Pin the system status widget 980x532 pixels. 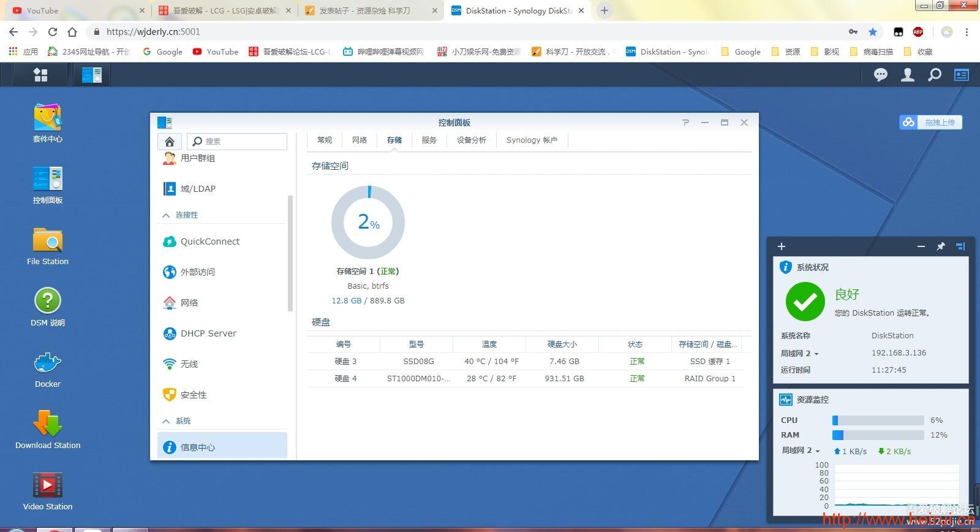[941, 246]
